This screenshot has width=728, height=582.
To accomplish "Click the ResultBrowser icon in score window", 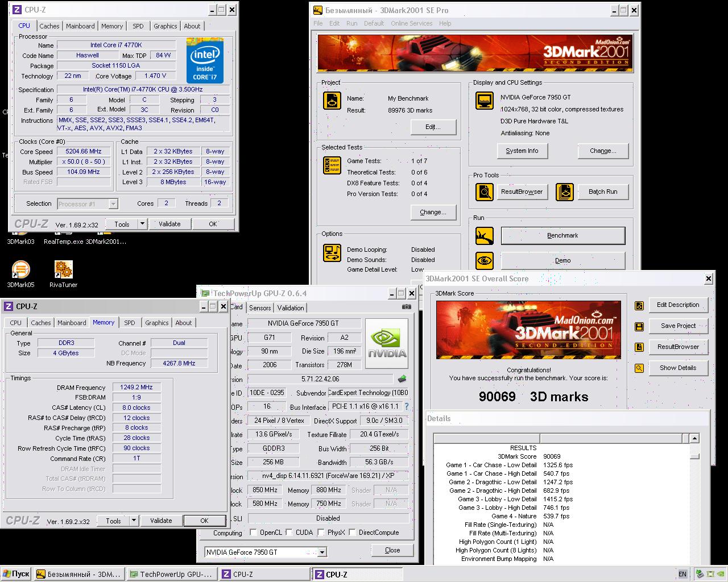I will coord(639,347).
